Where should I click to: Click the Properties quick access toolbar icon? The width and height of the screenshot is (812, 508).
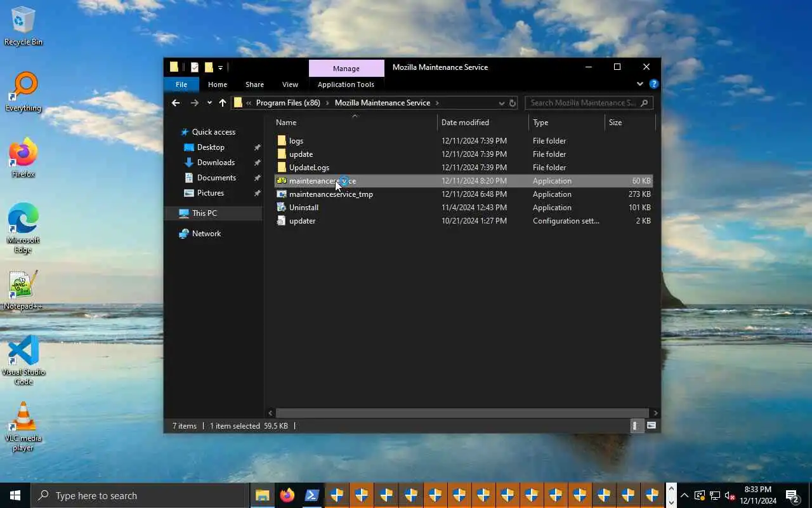(194, 67)
